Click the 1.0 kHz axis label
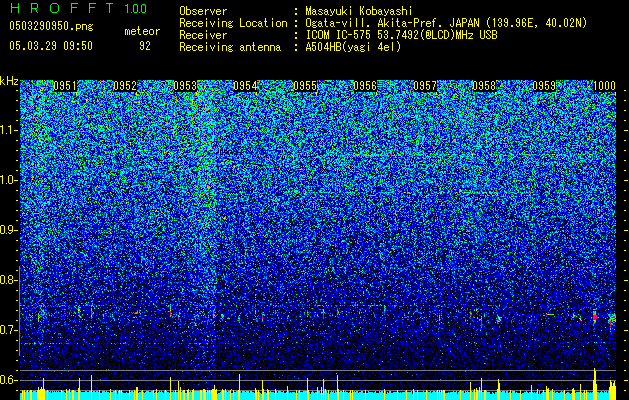 [x=7, y=180]
